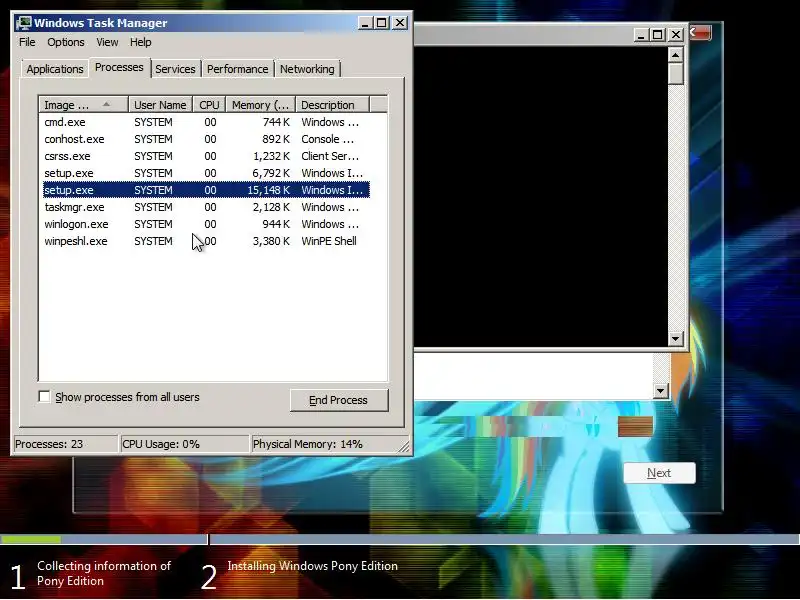800x600 pixels.
Task: Click the 1,232 K memory value
Action: coord(271,156)
